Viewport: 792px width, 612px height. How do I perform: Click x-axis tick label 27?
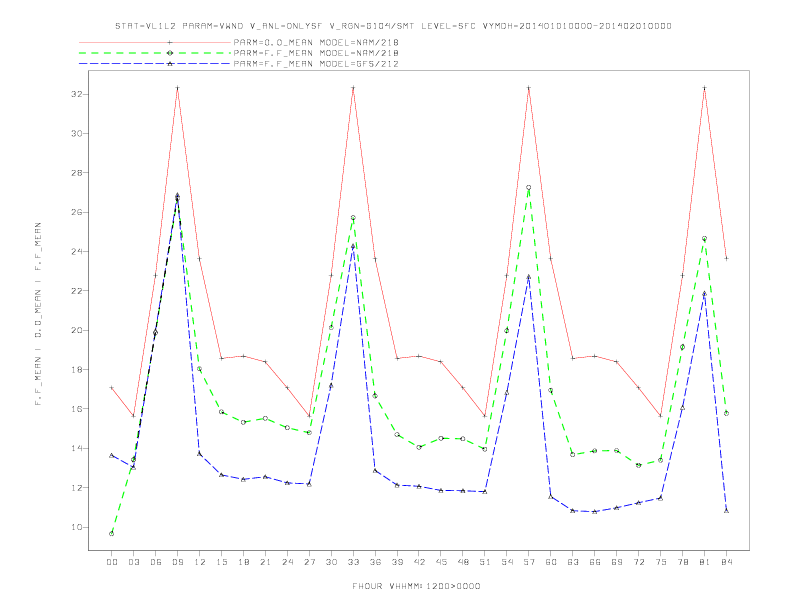coord(309,562)
